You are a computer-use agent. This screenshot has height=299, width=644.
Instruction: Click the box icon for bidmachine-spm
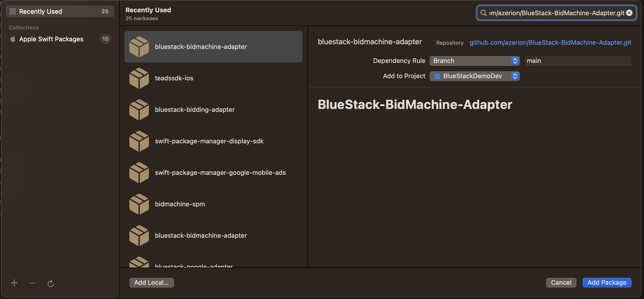pos(139,204)
